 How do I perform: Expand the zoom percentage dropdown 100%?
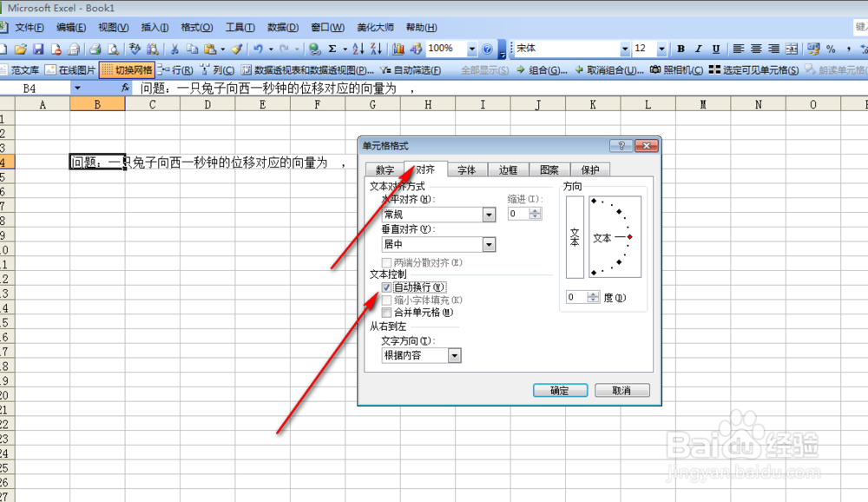pos(472,50)
